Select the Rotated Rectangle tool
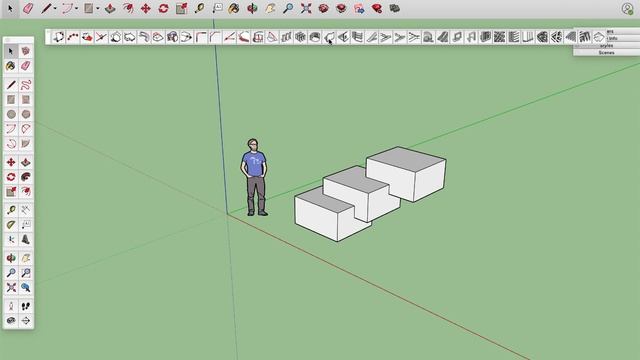This screenshot has width=640, height=360. pos(26,100)
